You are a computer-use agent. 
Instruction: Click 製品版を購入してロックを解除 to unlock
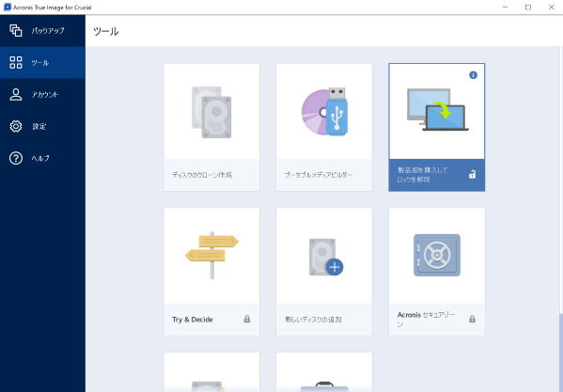point(422,175)
